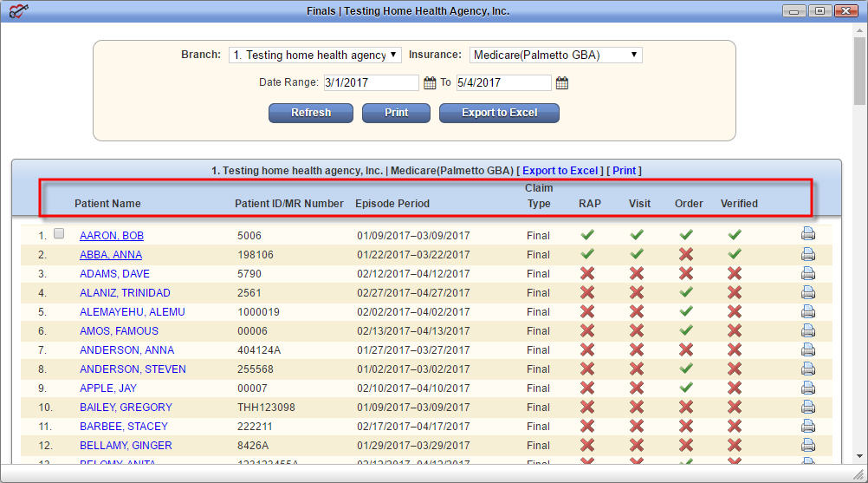Click the RAP red X for ANDERSON, ANNA
The image size is (868, 483).
tap(587, 350)
